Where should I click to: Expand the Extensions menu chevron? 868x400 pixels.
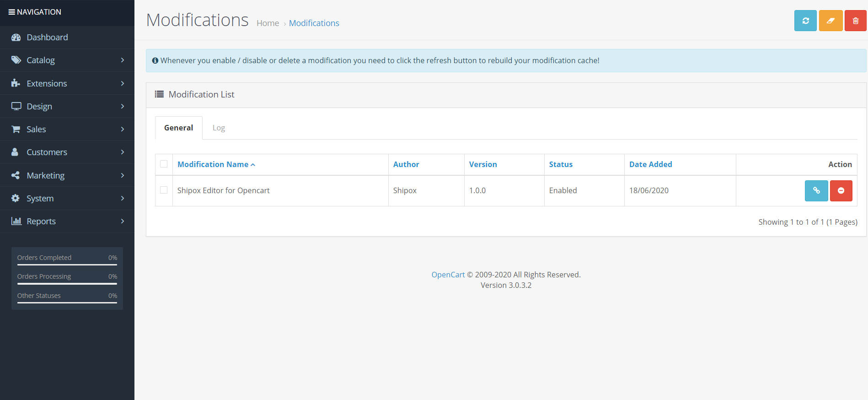[x=123, y=83]
